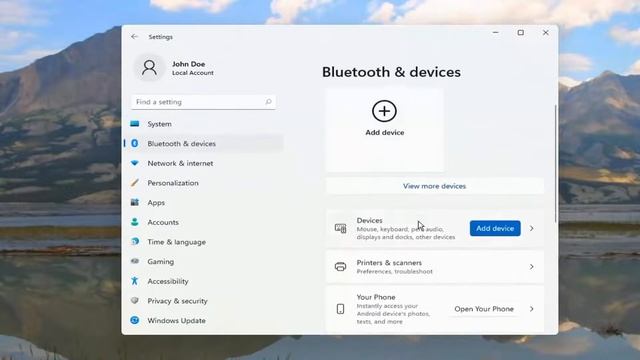Click View more devices link
The image size is (640, 360).
pos(434,186)
